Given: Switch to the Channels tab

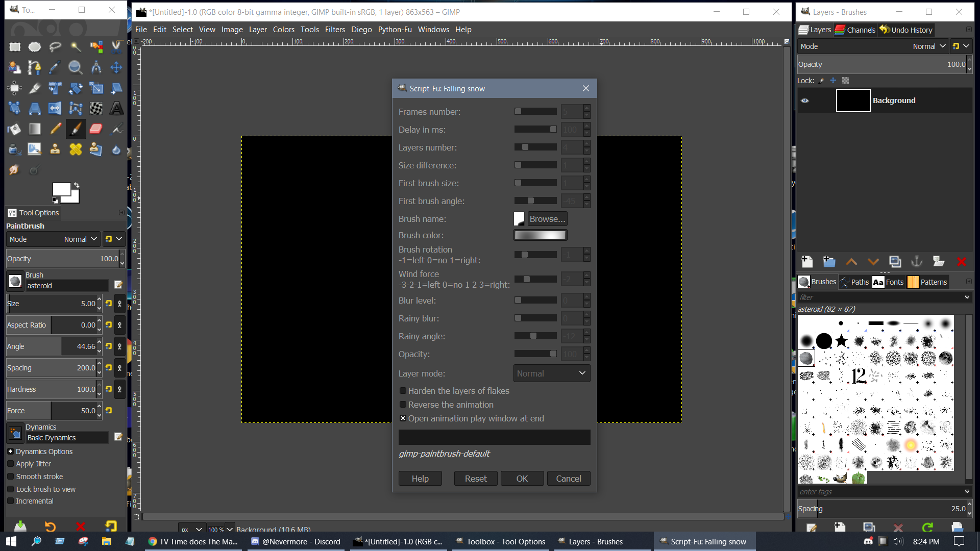Looking at the screenshot, I should [x=855, y=30].
